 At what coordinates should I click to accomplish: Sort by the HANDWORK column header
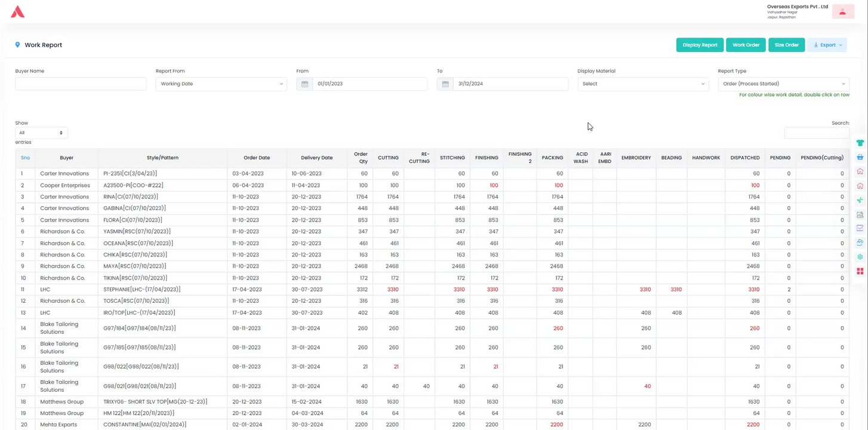[706, 158]
